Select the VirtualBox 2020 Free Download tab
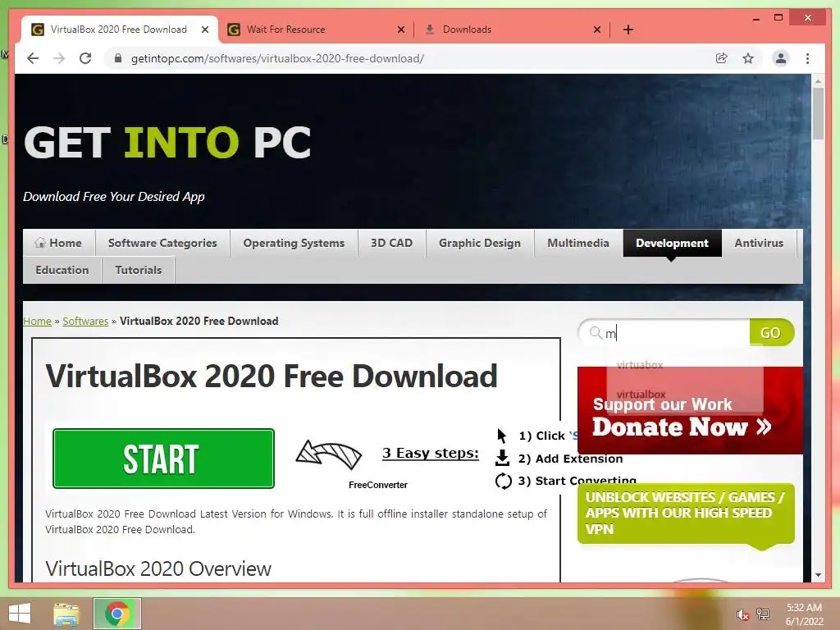 tap(120, 30)
